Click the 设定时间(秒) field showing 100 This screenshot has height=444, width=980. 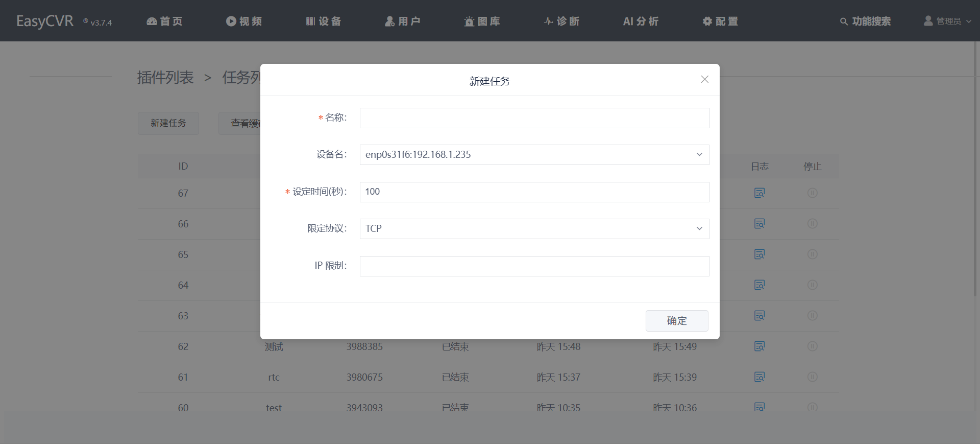click(x=534, y=192)
